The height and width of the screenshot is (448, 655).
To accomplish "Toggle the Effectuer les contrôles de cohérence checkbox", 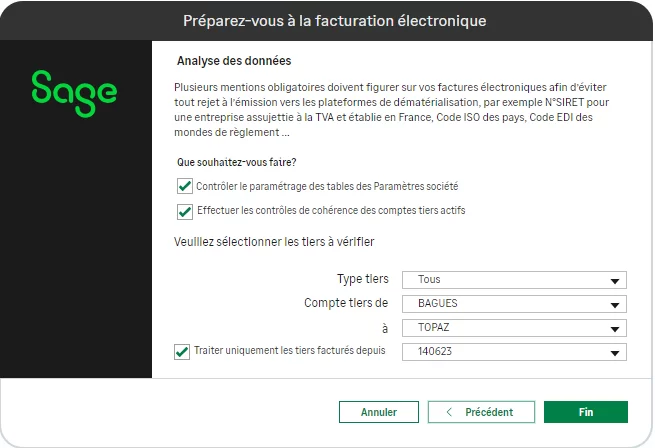I will tap(184, 211).
